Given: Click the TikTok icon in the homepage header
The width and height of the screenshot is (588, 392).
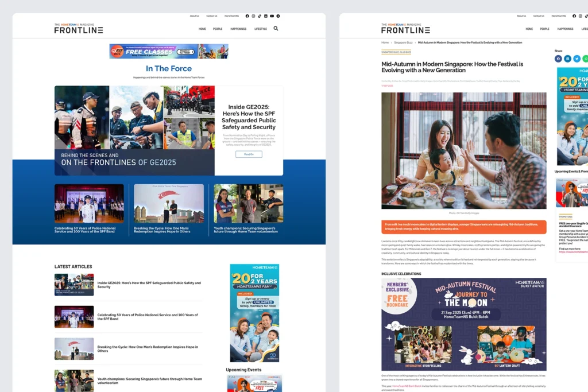Looking at the screenshot, I should coord(260,16).
